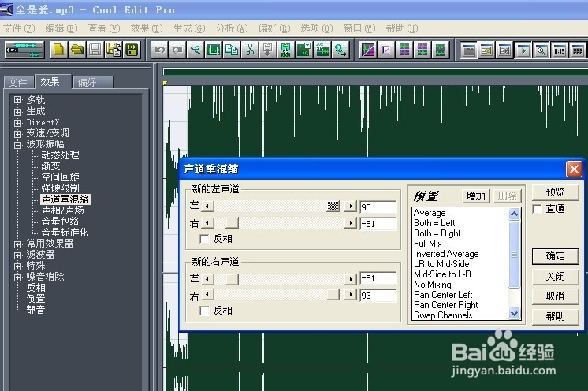The image size is (588, 391).
Task: Click the 预览 preview button
Action: click(x=555, y=192)
